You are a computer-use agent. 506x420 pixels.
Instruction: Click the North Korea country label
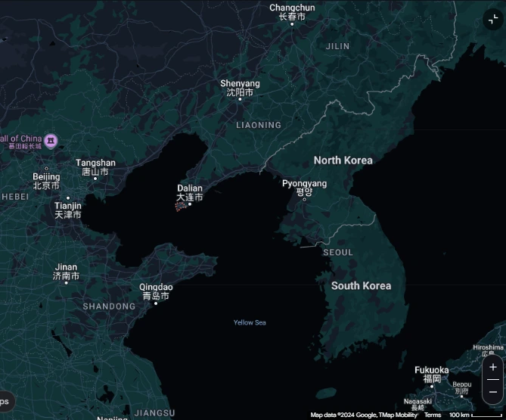tap(343, 160)
